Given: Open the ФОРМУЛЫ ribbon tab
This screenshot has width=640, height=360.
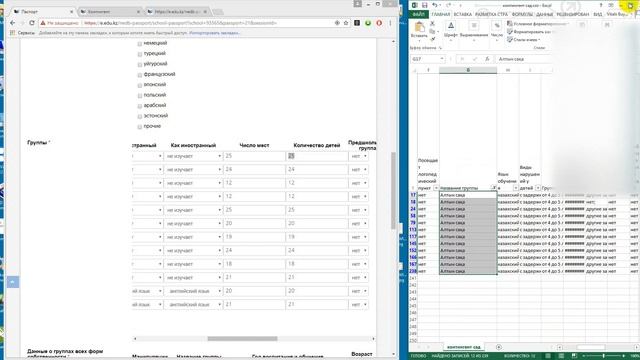Looking at the screenshot, I should click(x=522, y=14).
